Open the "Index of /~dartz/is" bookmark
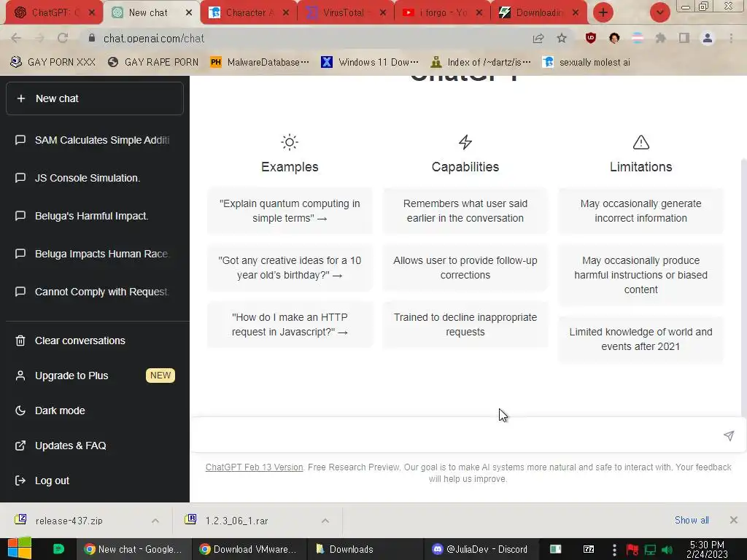This screenshot has width=747, height=560. click(481, 63)
